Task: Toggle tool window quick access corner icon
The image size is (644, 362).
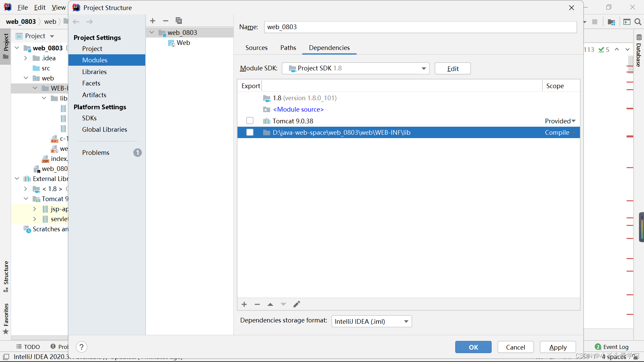Action: pyautogui.click(x=6, y=357)
